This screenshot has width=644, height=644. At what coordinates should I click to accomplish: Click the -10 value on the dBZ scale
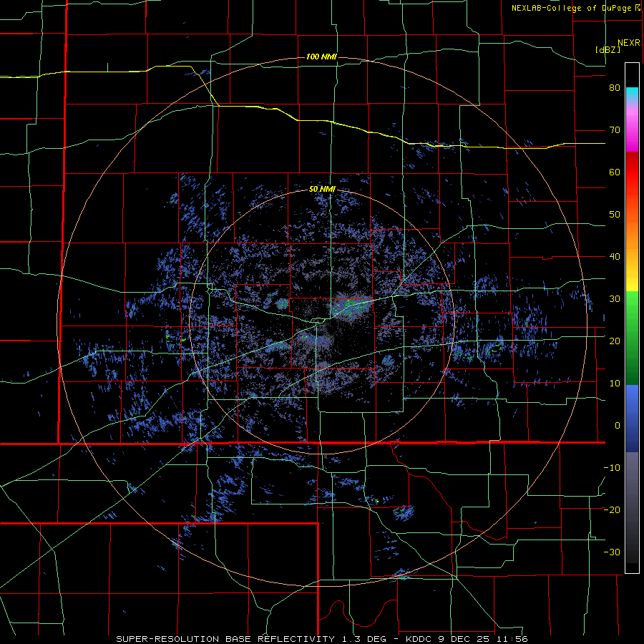[x=612, y=467]
